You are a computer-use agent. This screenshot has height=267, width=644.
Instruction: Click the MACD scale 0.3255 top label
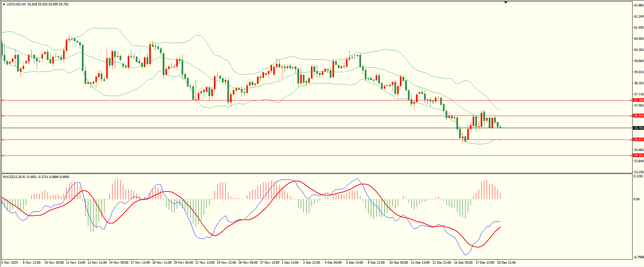click(638, 176)
